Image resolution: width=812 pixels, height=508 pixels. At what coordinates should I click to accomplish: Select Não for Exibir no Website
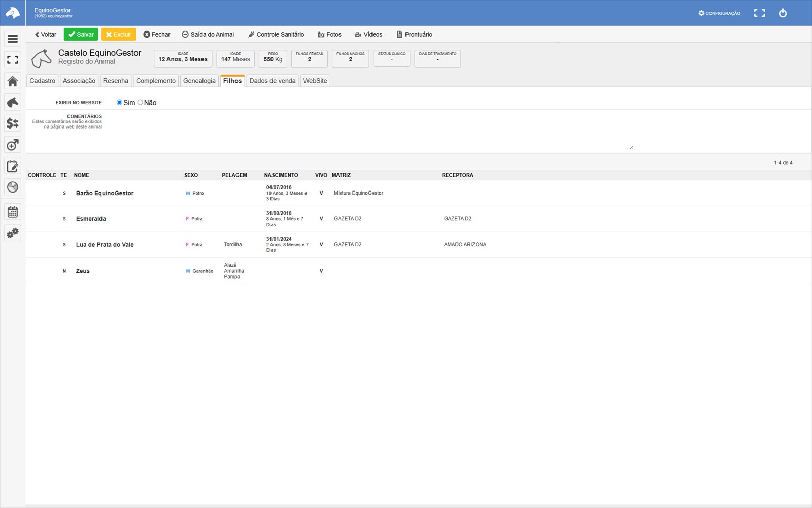pos(140,103)
